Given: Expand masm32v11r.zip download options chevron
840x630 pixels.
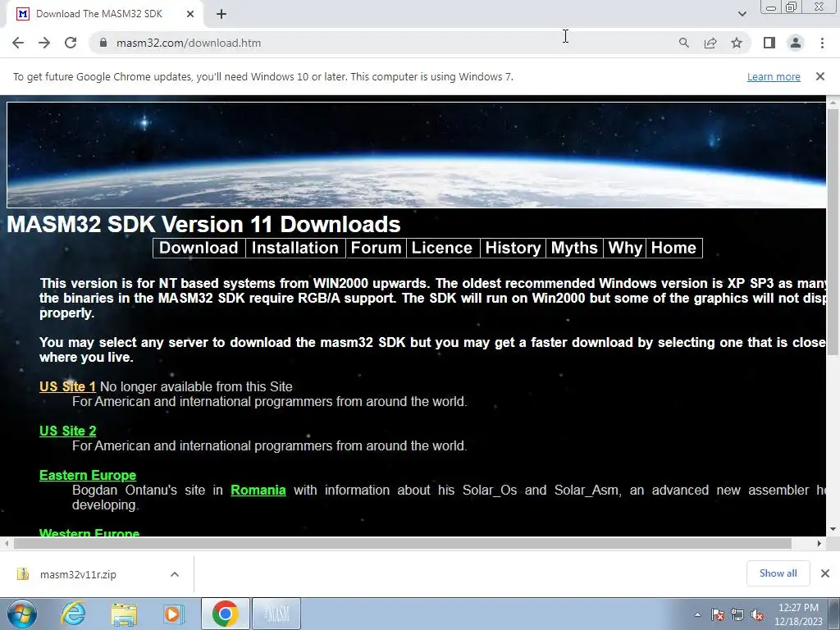Looking at the screenshot, I should 174,574.
